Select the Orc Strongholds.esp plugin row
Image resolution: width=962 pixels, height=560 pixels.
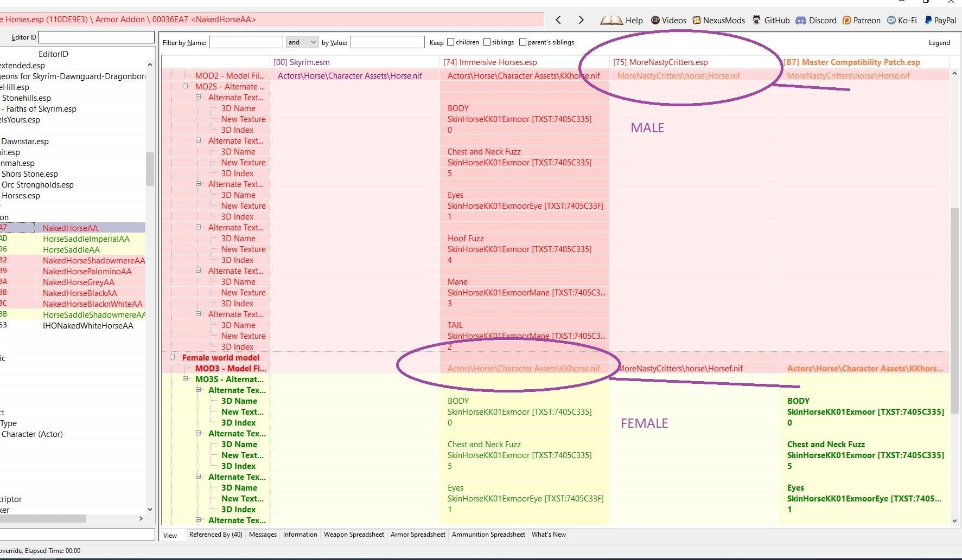tap(37, 184)
